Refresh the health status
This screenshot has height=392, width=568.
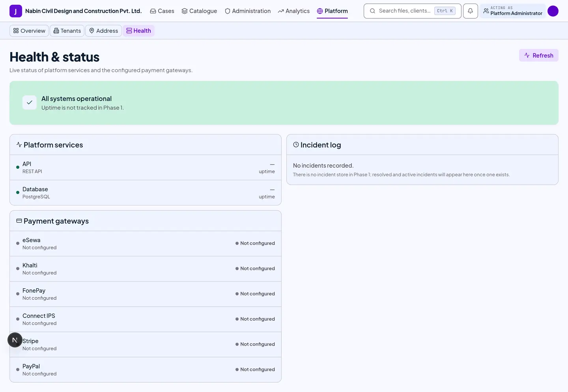(x=538, y=55)
